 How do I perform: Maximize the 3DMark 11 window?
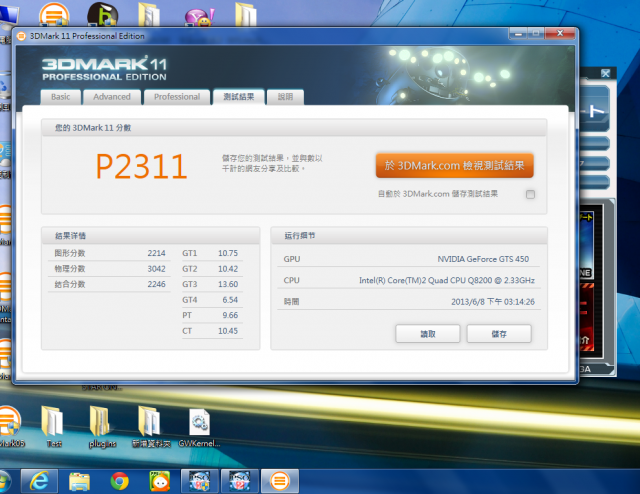(x=536, y=33)
